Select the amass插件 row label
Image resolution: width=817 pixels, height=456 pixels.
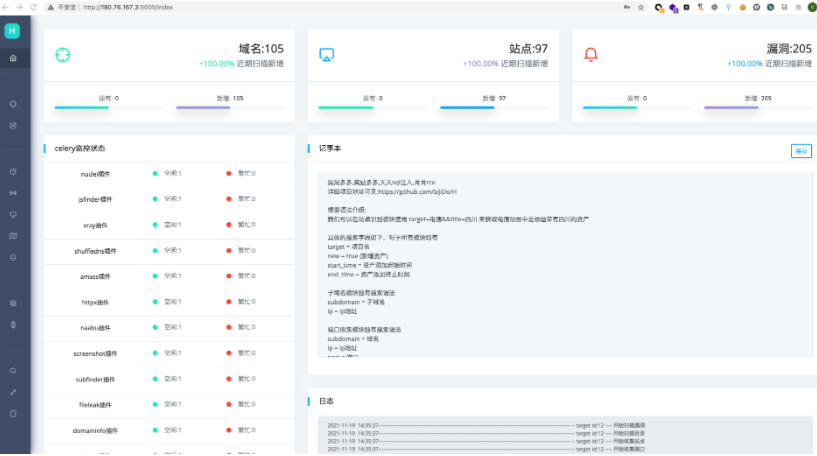click(x=95, y=277)
